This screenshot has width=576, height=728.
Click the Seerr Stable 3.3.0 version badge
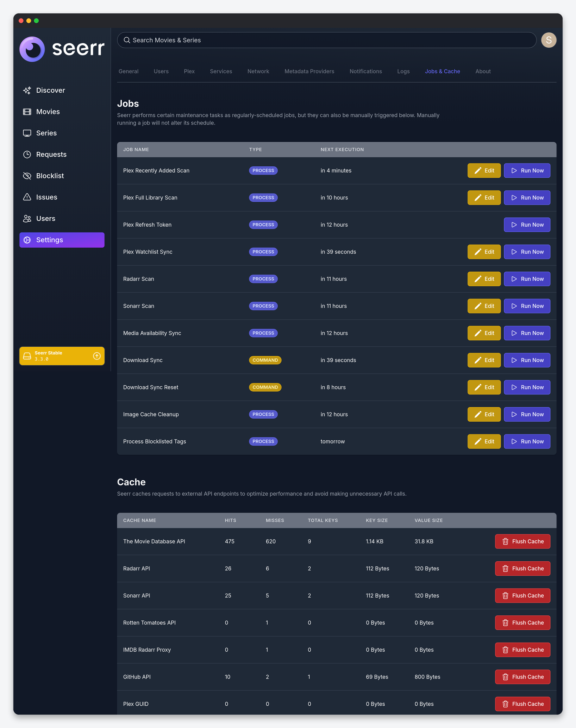[62, 356]
